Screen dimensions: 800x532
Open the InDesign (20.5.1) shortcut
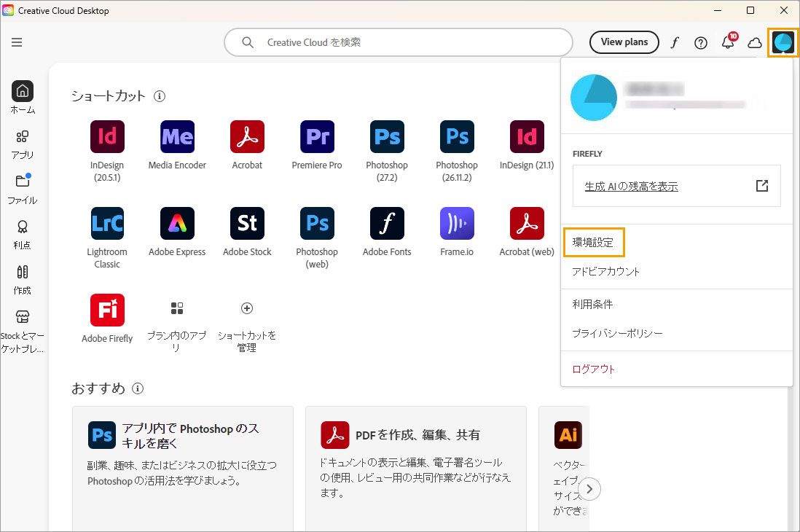(x=107, y=136)
